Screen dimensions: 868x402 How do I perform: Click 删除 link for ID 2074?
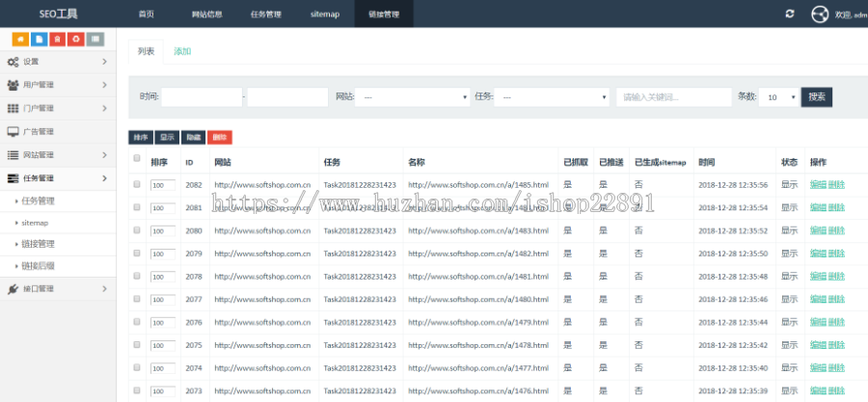(x=836, y=367)
